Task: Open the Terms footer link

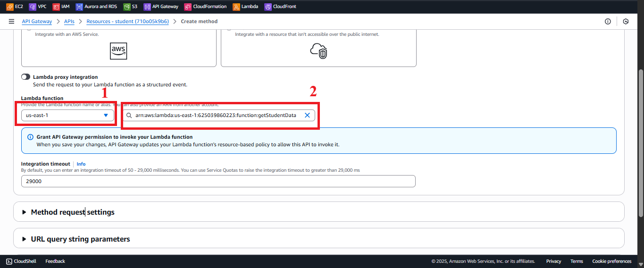Action: [x=577, y=261]
